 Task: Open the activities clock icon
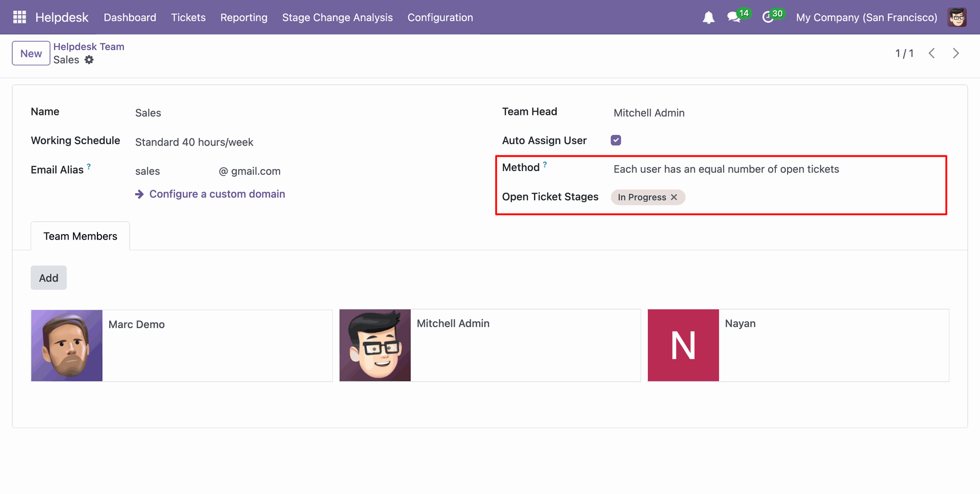click(768, 18)
